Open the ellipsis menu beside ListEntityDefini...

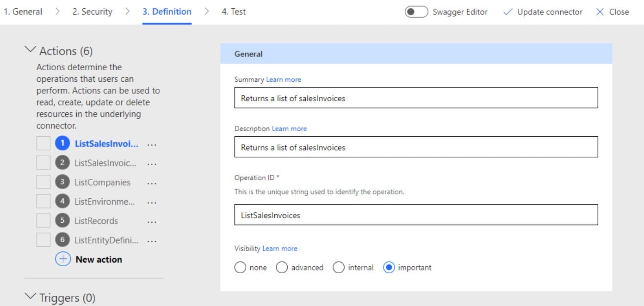(x=152, y=240)
